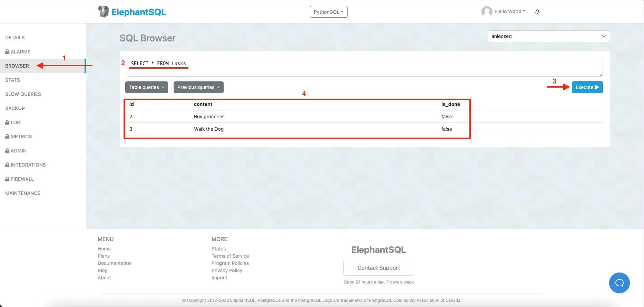Expand the PythonGQL instance dropdown
The image size is (644, 307).
(328, 12)
